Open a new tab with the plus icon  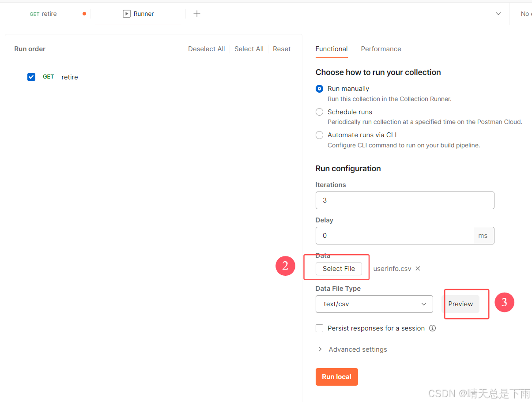[x=196, y=14]
